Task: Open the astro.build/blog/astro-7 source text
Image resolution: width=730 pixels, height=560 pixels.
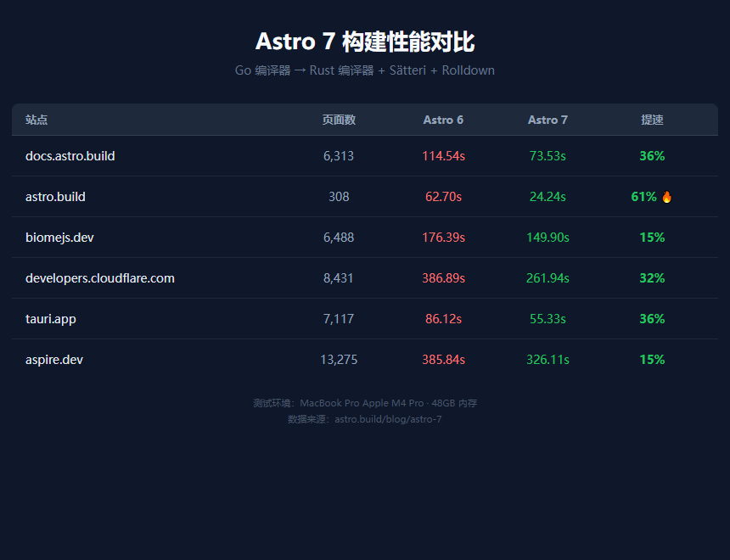Action: [x=388, y=419]
